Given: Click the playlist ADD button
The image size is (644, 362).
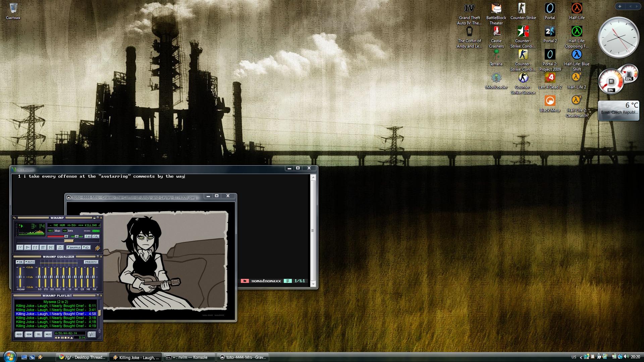Looking at the screenshot, I should [19, 334].
